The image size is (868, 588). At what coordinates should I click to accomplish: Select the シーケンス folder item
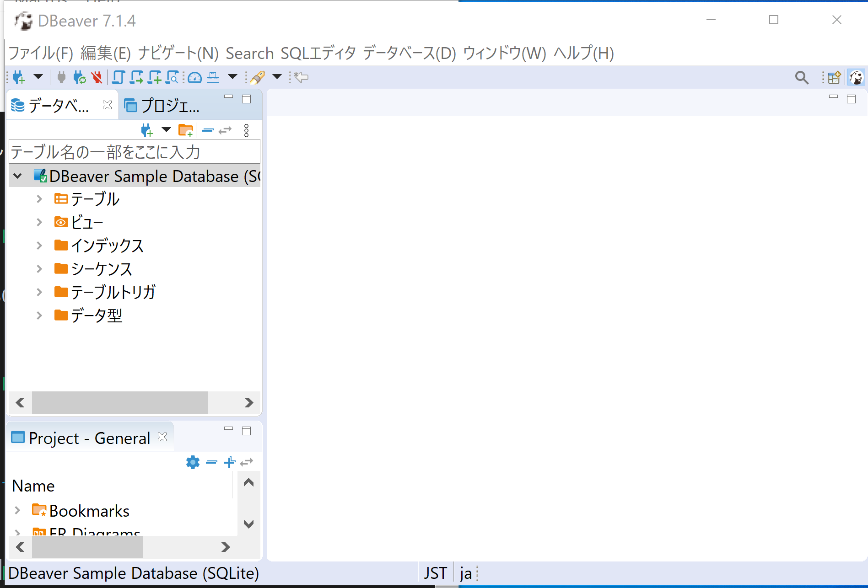(x=93, y=269)
